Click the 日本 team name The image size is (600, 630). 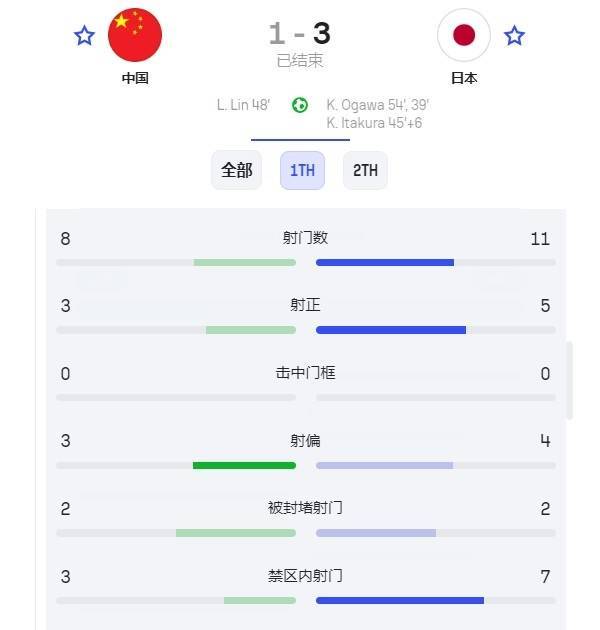click(463, 78)
